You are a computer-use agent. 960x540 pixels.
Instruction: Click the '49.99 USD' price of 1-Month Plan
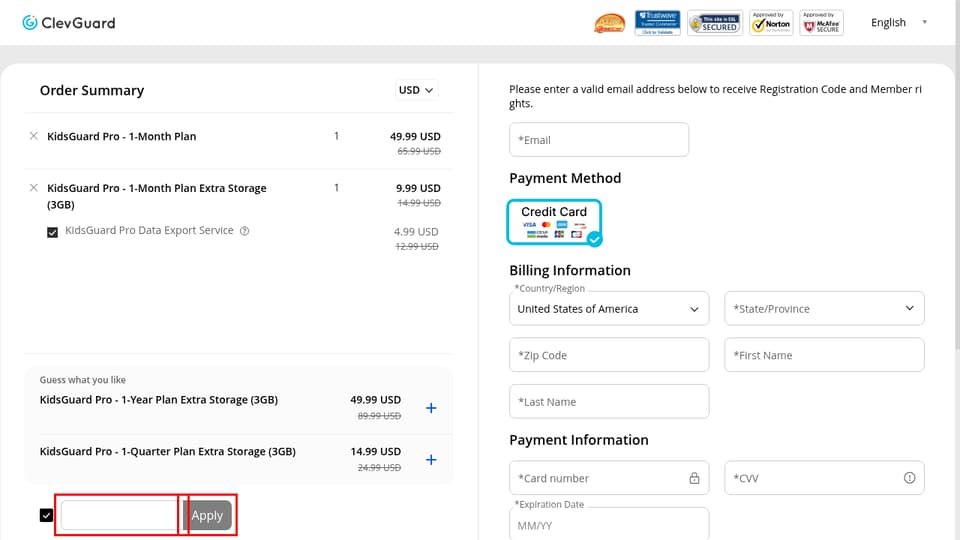point(415,137)
